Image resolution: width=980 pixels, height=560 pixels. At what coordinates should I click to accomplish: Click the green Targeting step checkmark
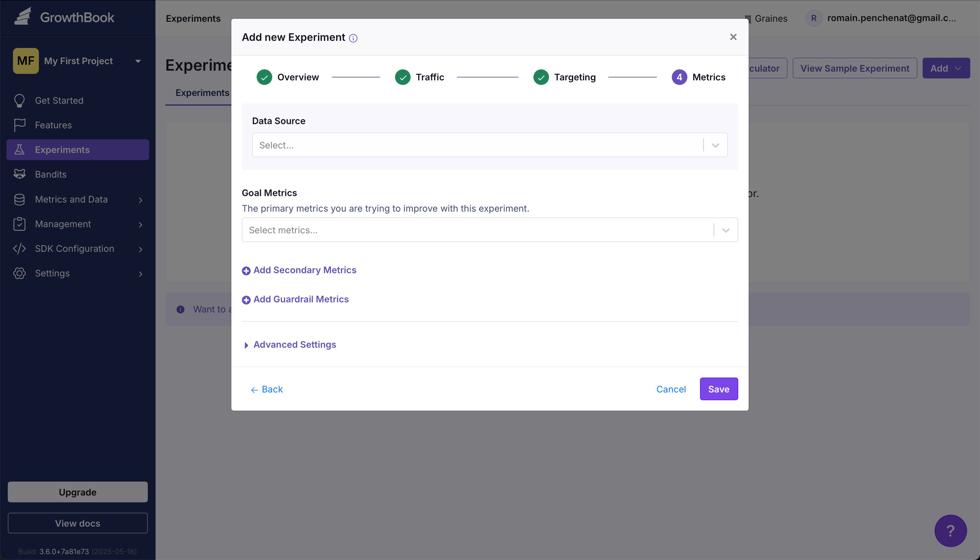541,77
